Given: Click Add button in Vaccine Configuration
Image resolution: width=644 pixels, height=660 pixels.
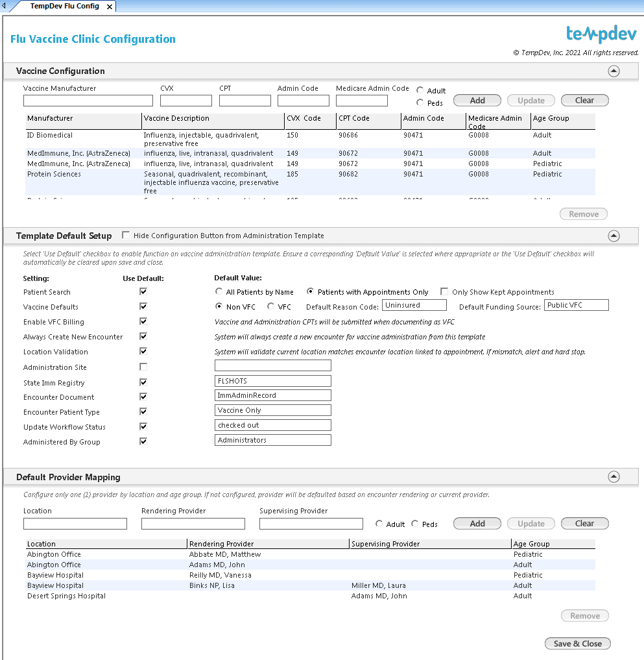Looking at the screenshot, I should pos(477,101).
